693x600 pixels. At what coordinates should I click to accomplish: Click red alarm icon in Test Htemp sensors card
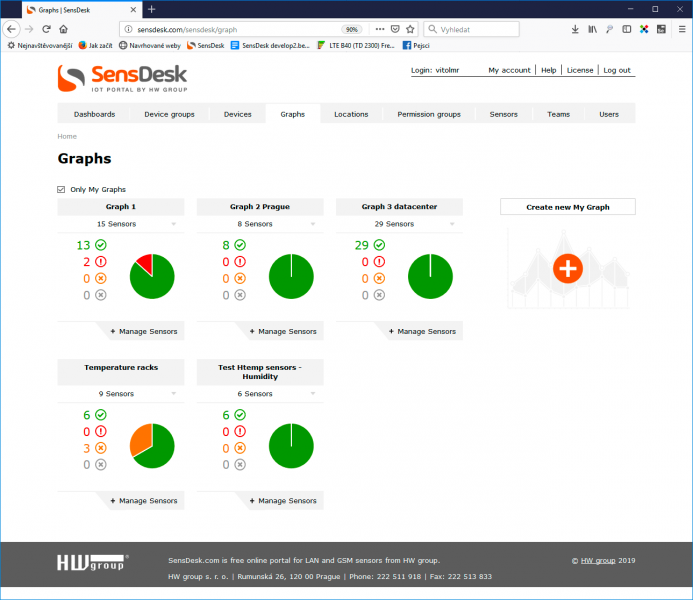click(240, 431)
